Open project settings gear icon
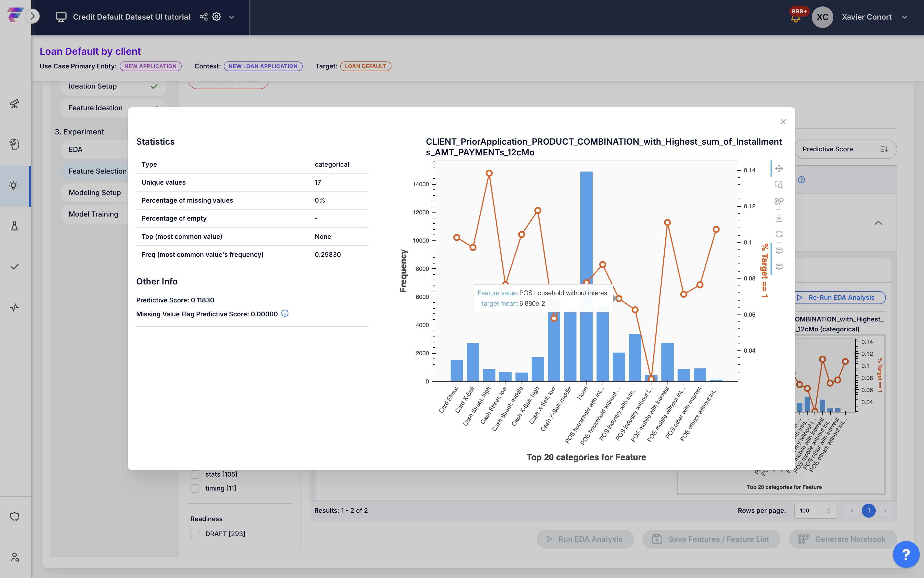This screenshot has height=578, width=924. [x=217, y=17]
